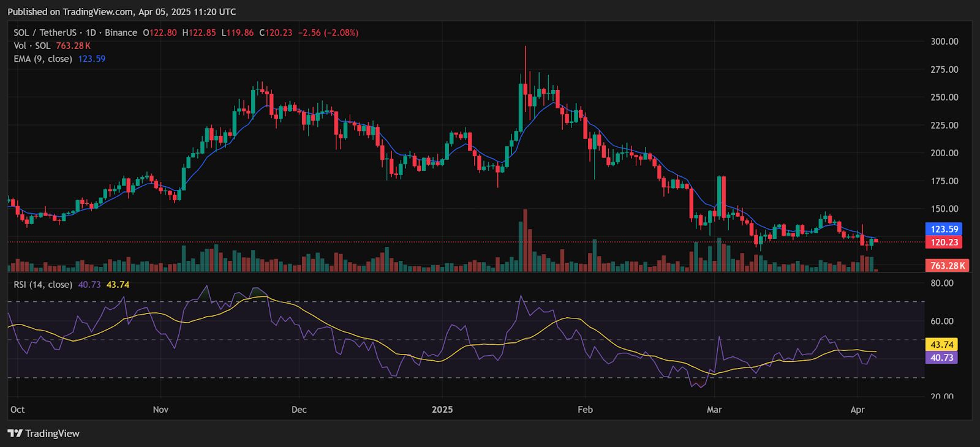Click the 2025 label on time axis
Viewport: 980px width, 447px height.
(x=442, y=410)
